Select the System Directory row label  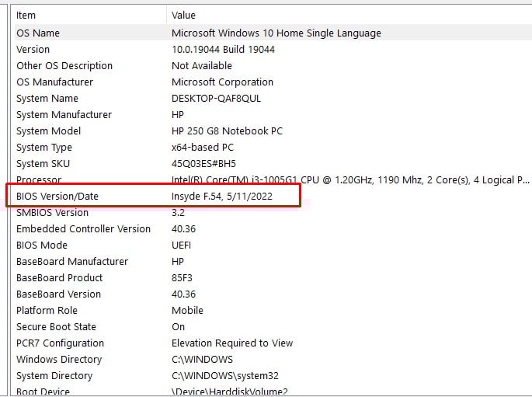point(54,375)
